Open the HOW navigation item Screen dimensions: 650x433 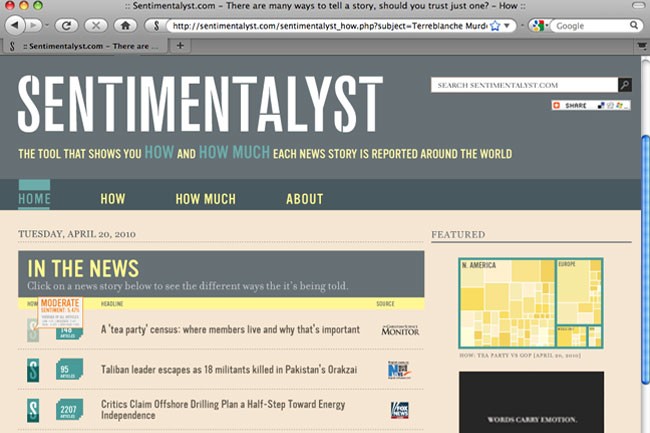click(x=113, y=199)
